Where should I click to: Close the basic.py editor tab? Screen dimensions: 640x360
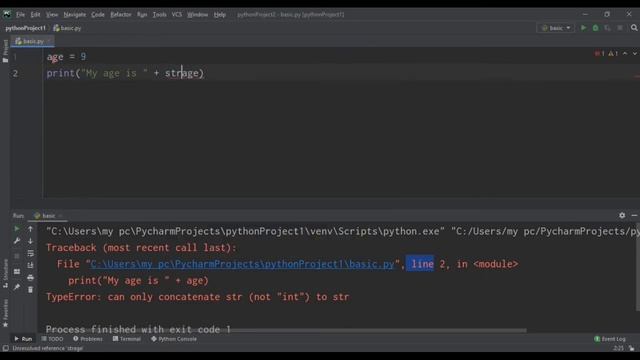tap(49, 41)
